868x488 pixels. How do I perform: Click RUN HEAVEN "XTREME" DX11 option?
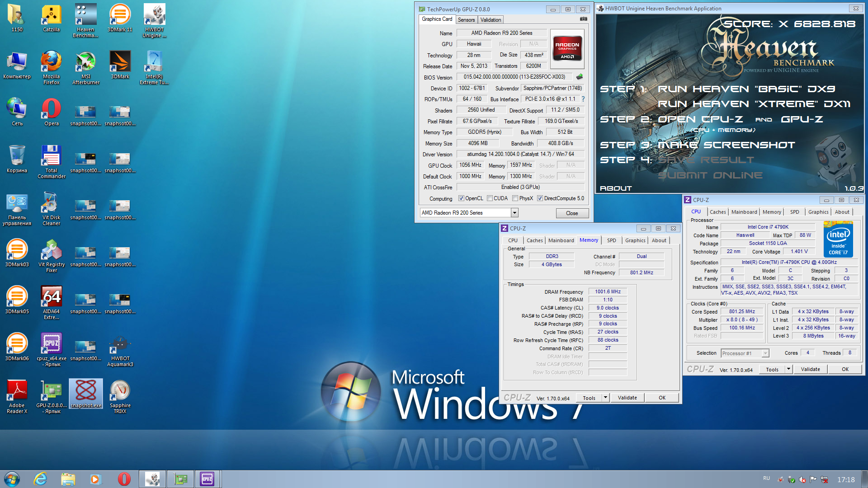754,104
